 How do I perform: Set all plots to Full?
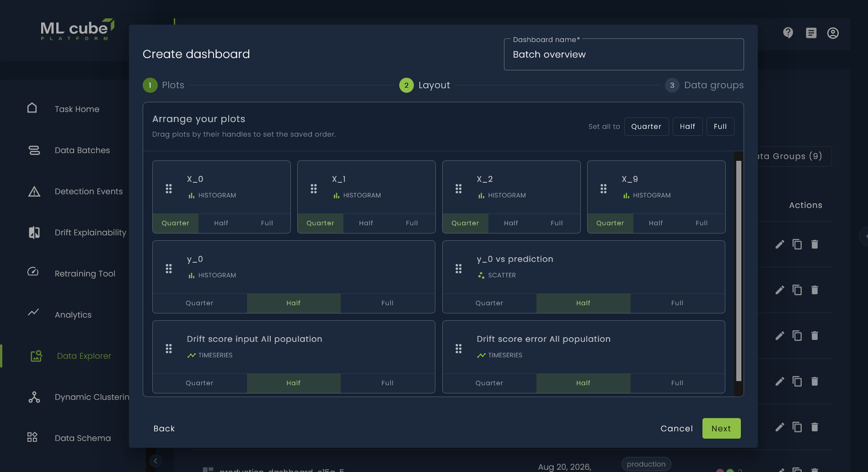(x=720, y=127)
